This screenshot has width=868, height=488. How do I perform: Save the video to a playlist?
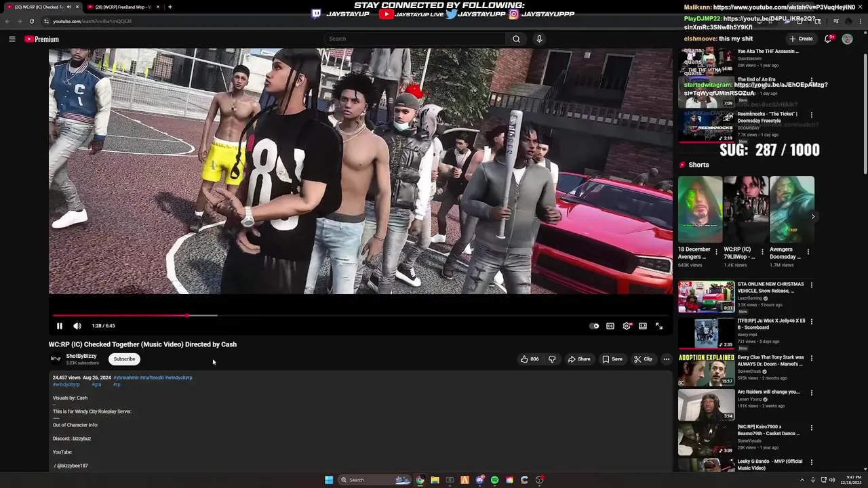coord(612,359)
